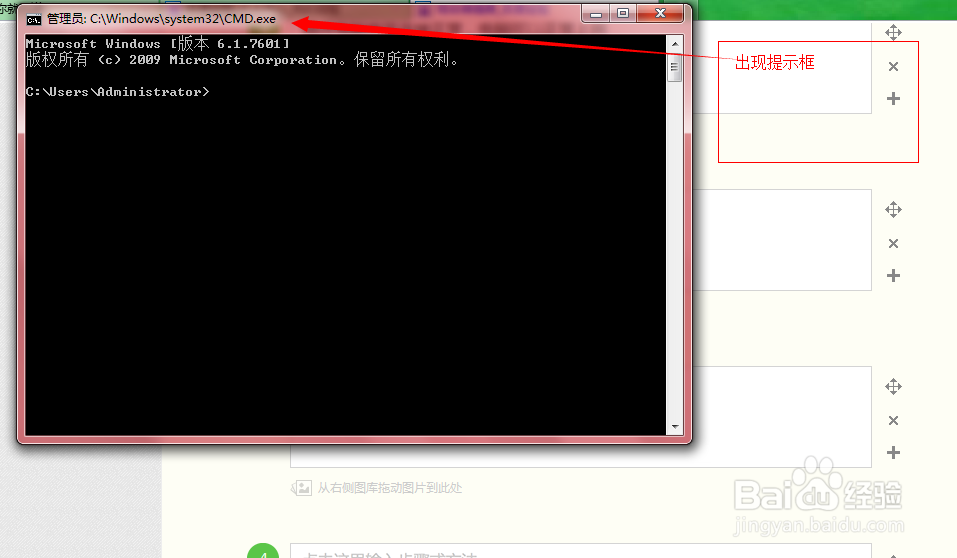This screenshot has height=558, width=957.
Task: Click the CMD scrollbar down arrow
Action: [x=674, y=427]
